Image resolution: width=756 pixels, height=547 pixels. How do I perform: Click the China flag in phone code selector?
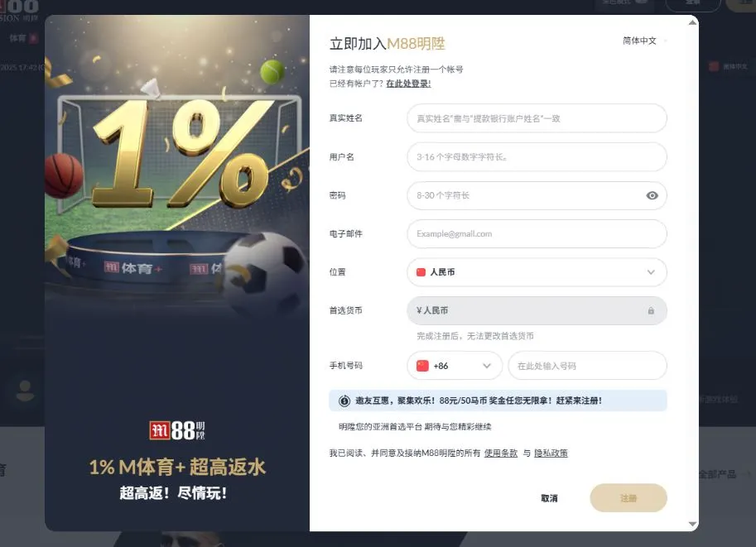click(x=422, y=366)
